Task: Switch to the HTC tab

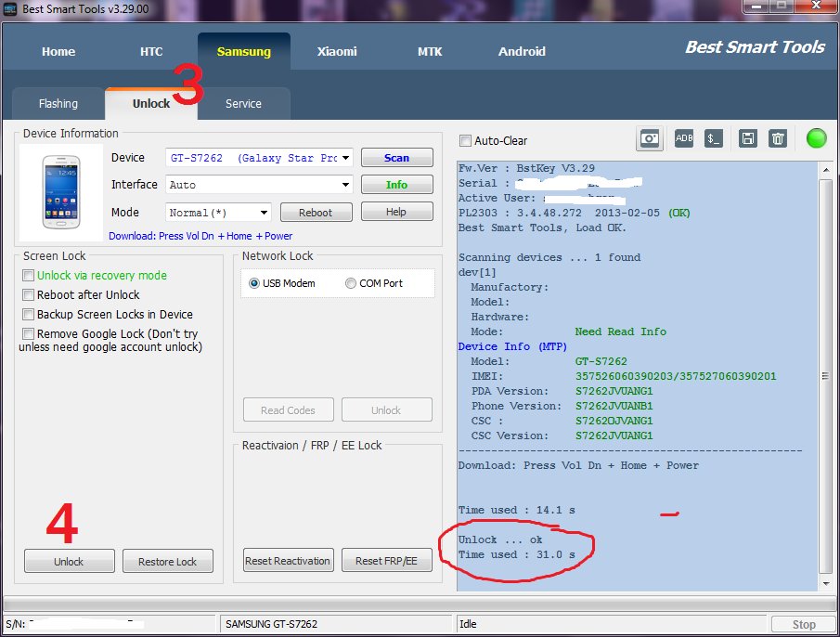Action: click(151, 51)
